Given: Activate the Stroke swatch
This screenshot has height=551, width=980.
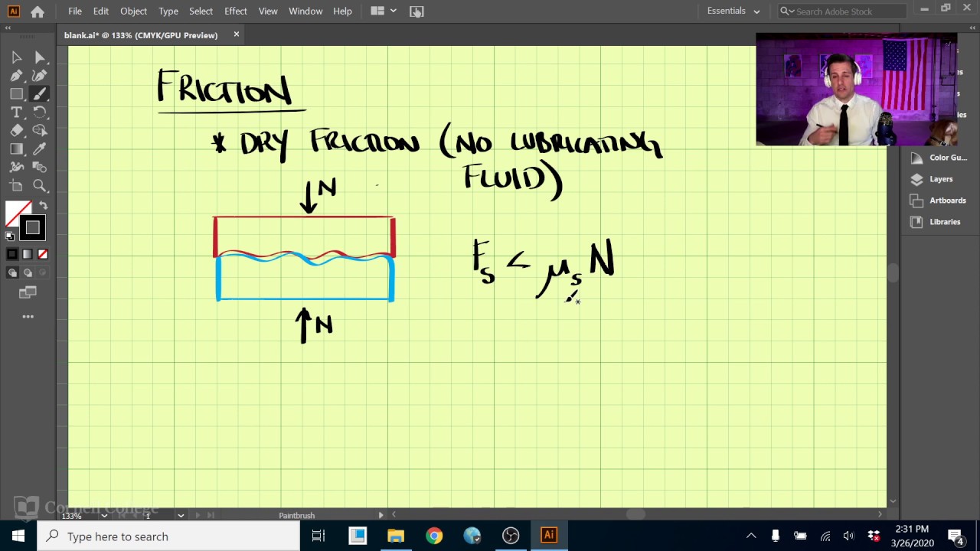Looking at the screenshot, I should click(x=33, y=227).
